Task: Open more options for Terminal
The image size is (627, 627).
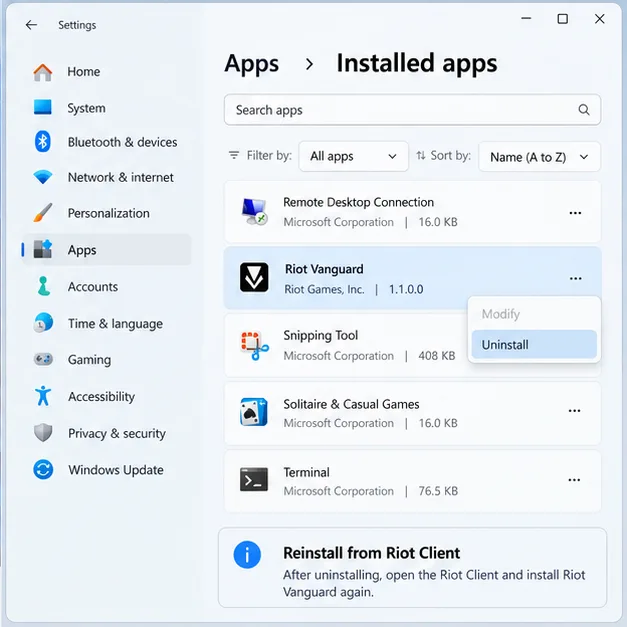Action: click(574, 480)
